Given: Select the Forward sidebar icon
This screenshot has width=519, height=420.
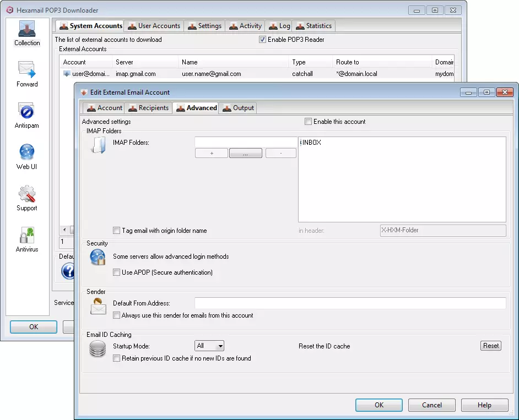Looking at the screenshot, I should (27, 70).
